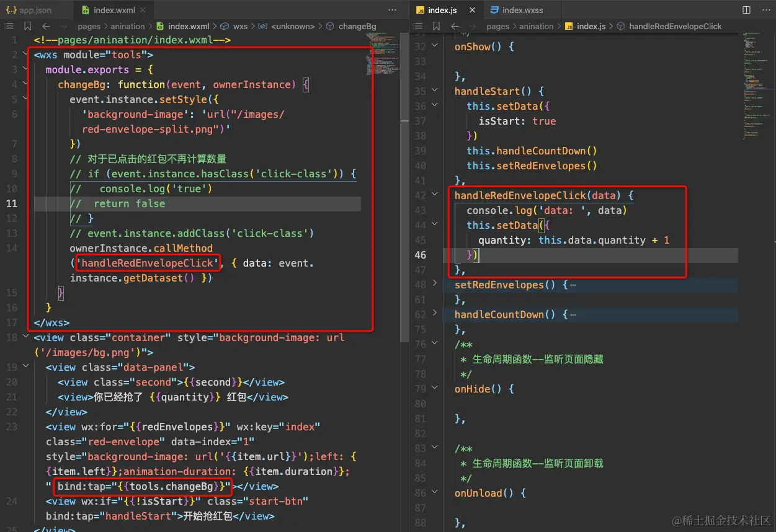Go back using left editor's back arrow
Viewport: 776px width, 532px height.
tap(46, 26)
